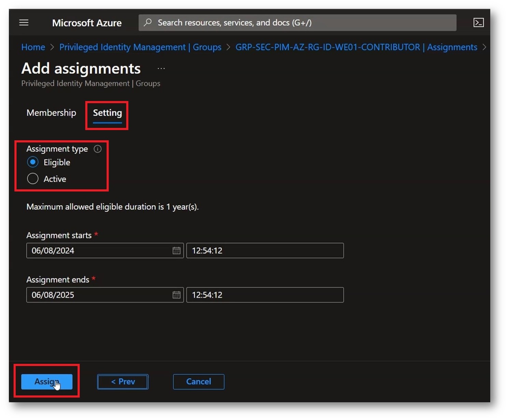The height and width of the screenshot is (420, 508).
Task: Edit the Assignment starts time field
Action: coord(265,250)
